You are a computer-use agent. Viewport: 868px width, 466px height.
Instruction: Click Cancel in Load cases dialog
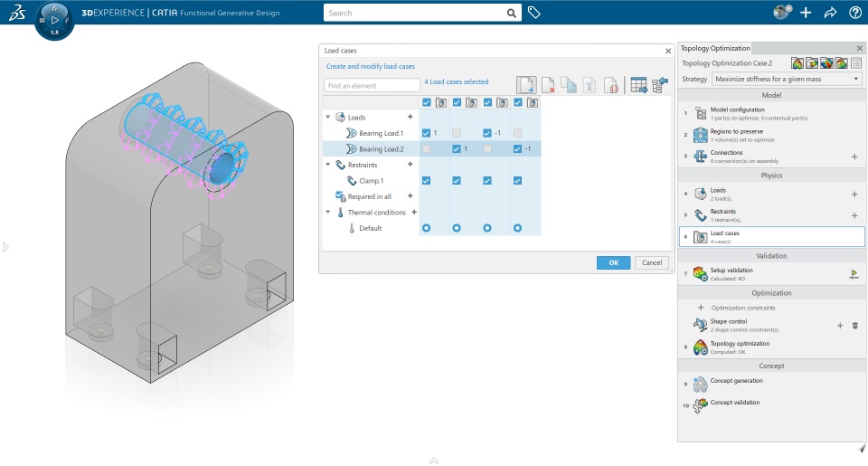point(652,262)
